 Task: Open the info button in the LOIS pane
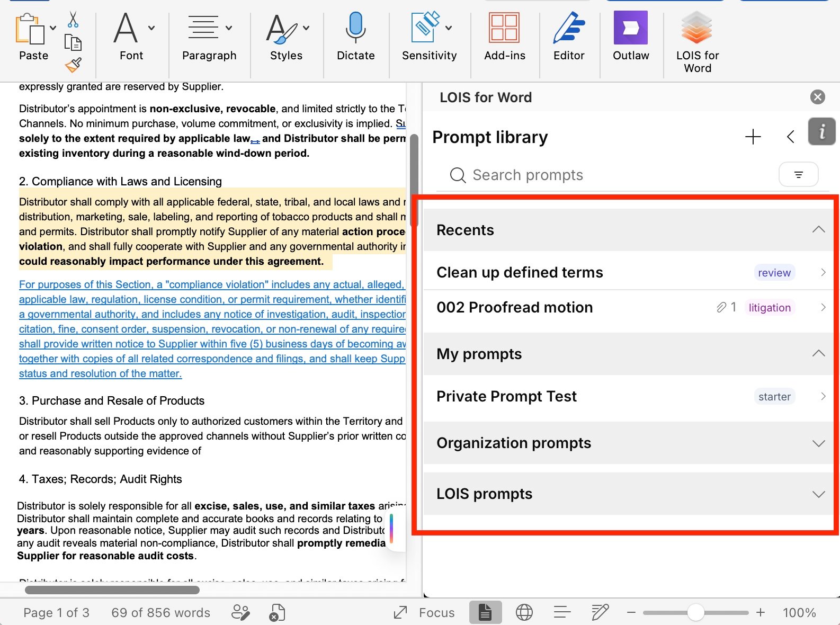pos(821,131)
